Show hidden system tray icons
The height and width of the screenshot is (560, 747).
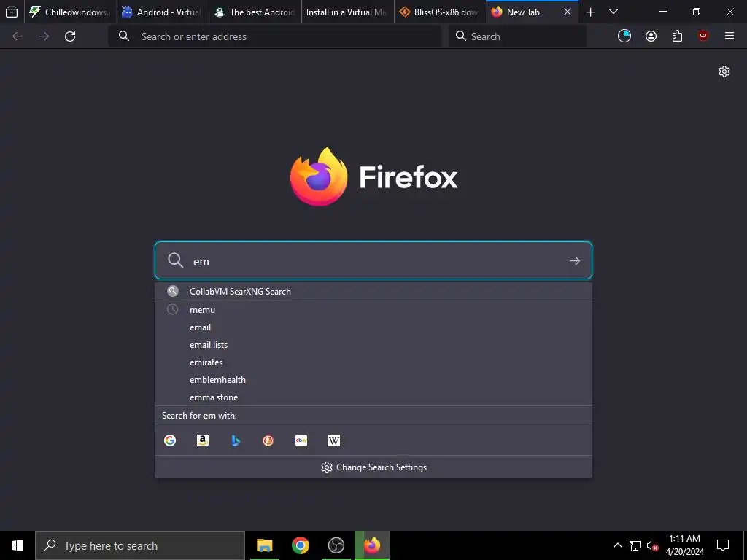pyautogui.click(x=617, y=545)
